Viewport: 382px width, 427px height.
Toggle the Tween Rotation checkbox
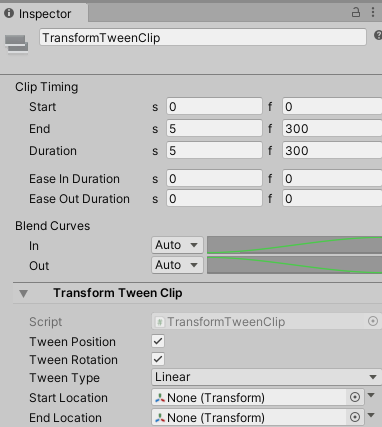click(x=158, y=359)
